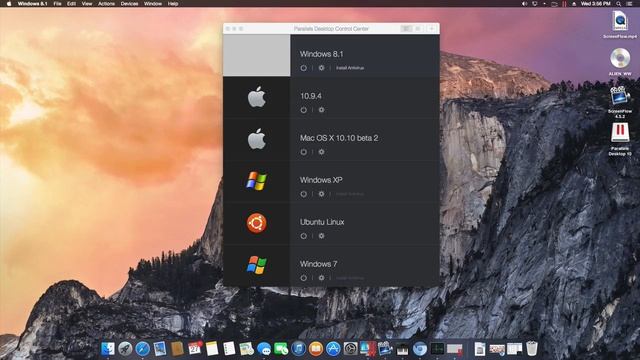Toggle the compact list view in Control Center title bar
Image resolution: width=640 pixels, height=360 pixels.
point(418,29)
